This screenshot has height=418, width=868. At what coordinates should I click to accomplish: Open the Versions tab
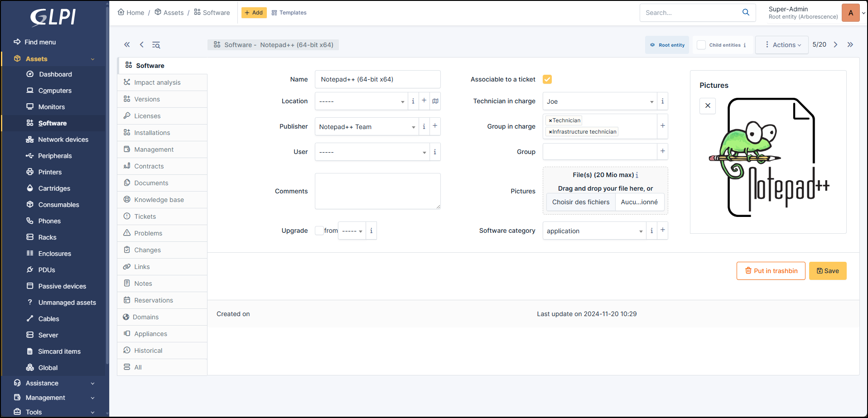click(x=162, y=99)
